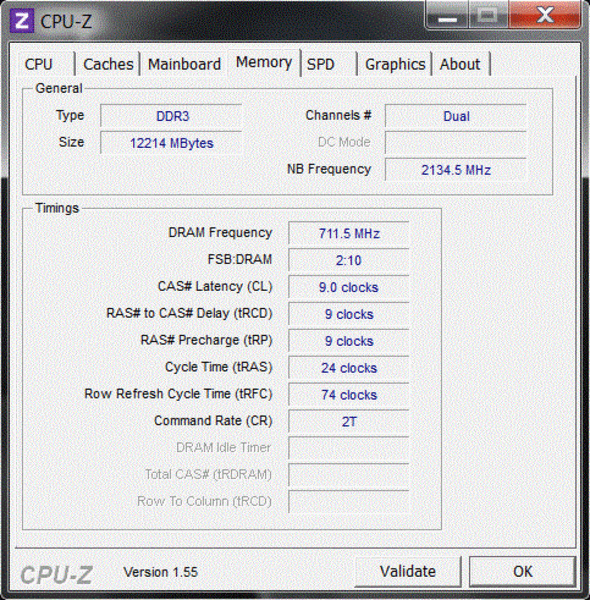Click the 24 clocks tRAS value
This screenshot has width=590, height=600.
tap(349, 368)
